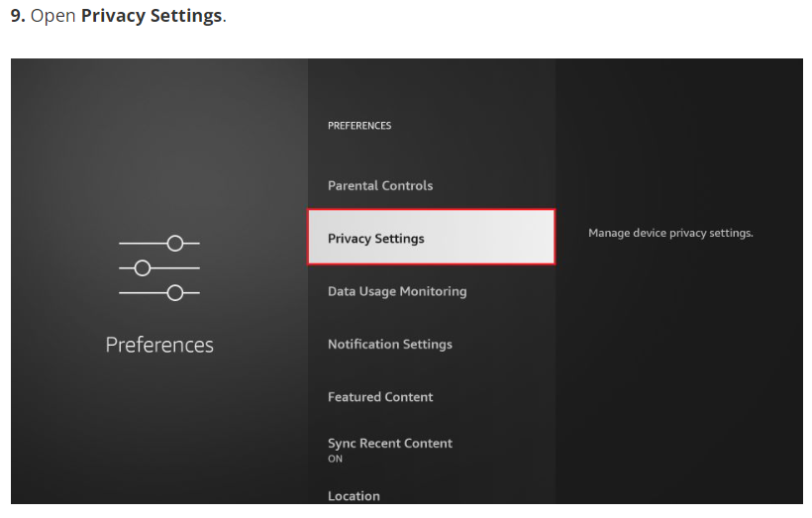Select Parental Controls in the preferences list
Viewport: 812px width, 518px height.
[380, 185]
